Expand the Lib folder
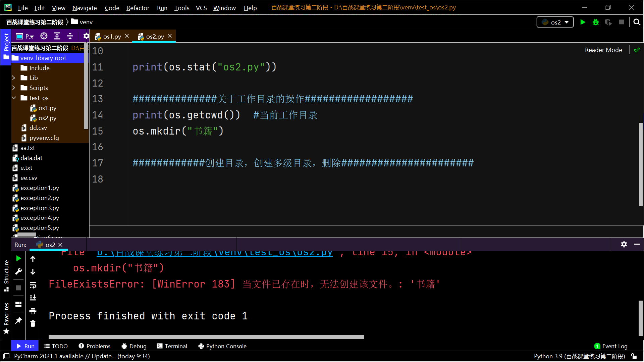This screenshot has width=644, height=362. point(14,78)
